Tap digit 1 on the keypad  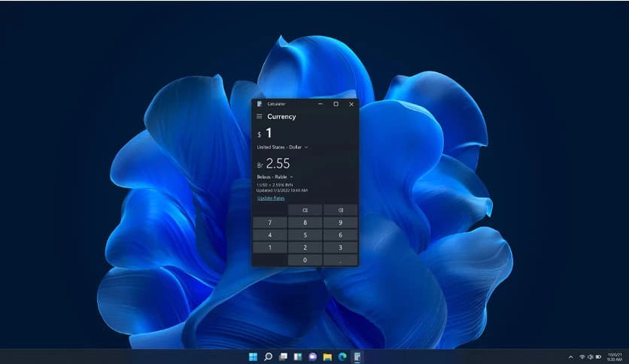[269, 247]
